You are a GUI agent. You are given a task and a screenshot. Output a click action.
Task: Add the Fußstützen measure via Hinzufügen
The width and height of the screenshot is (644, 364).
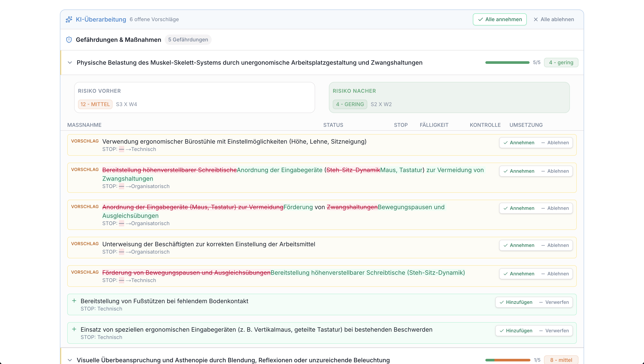pos(516,302)
